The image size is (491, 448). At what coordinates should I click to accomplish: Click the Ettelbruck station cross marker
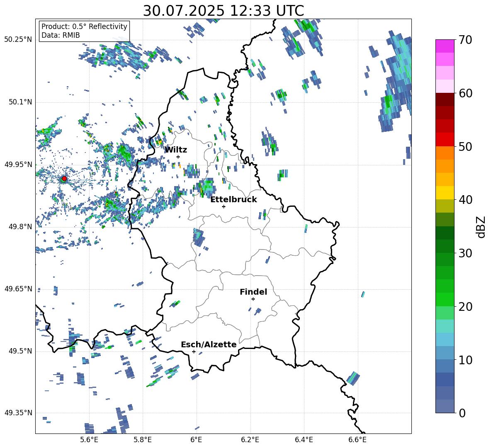pos(224,206)
